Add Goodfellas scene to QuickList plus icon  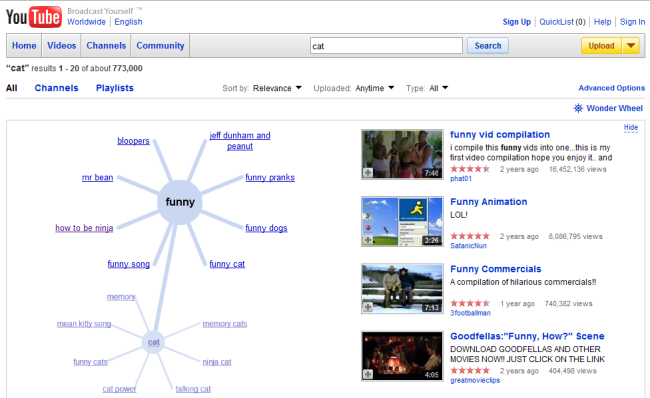pyautogui.click(x=368, y=374)
